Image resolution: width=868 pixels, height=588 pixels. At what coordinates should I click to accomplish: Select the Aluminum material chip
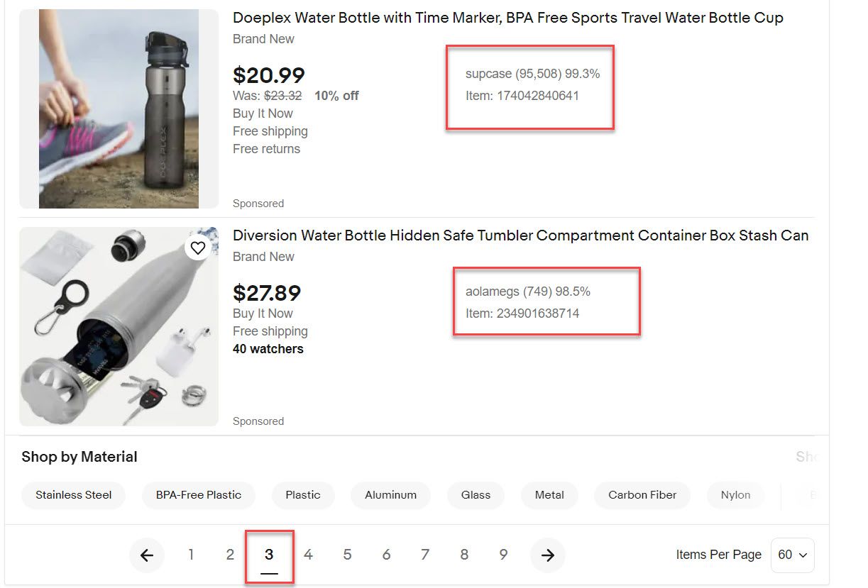(x=390, y=495)
